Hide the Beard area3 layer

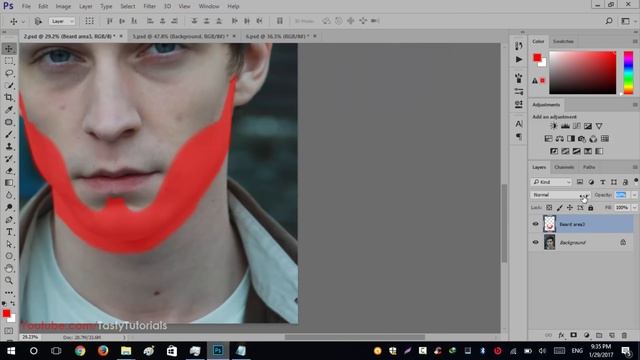point(536,224)
